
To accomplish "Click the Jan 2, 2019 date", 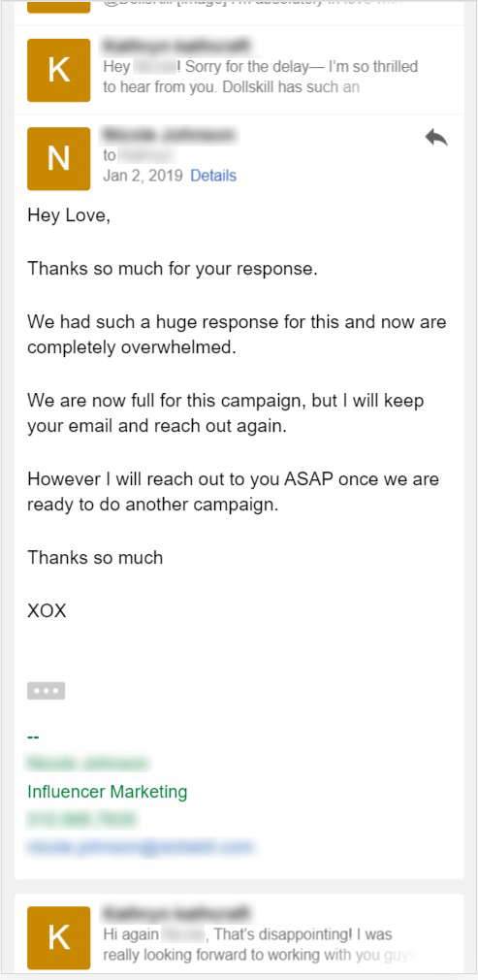I will 143,176.
